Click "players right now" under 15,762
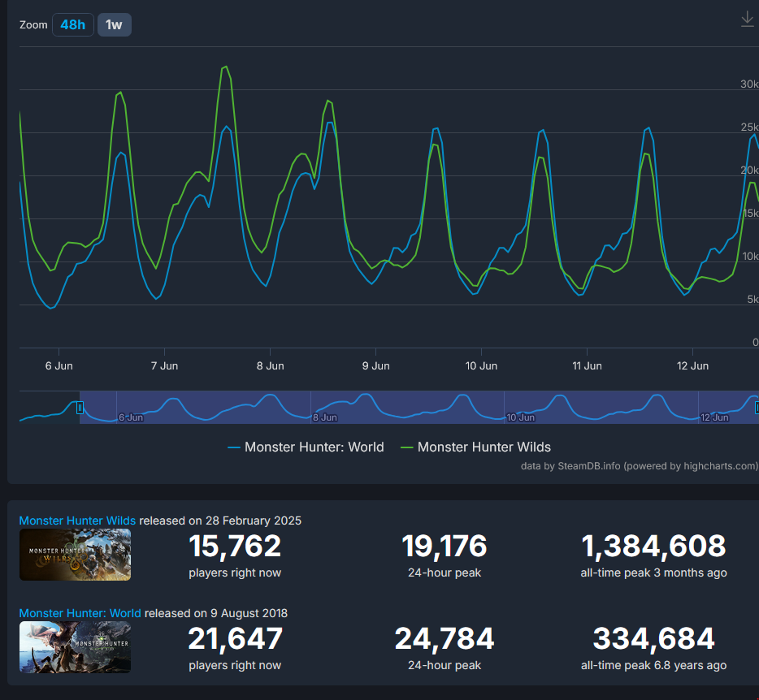This screenshot has height=700, width=759. 235,573
